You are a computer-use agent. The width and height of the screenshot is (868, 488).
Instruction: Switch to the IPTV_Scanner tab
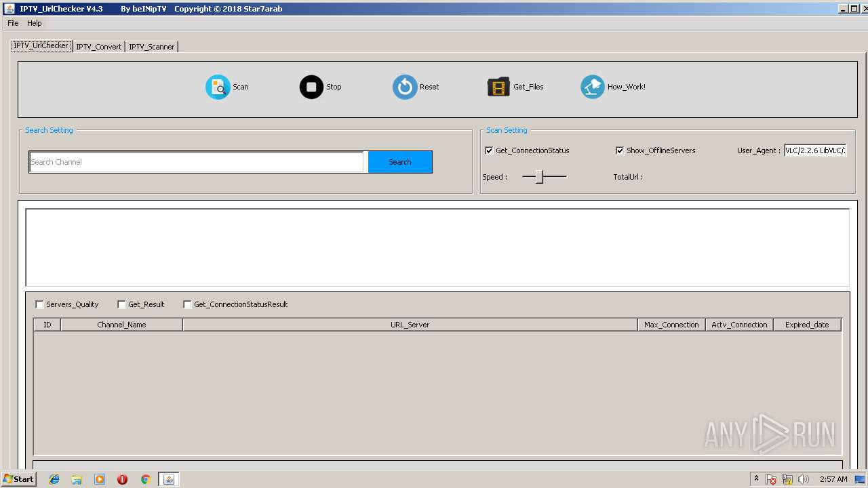152,47
